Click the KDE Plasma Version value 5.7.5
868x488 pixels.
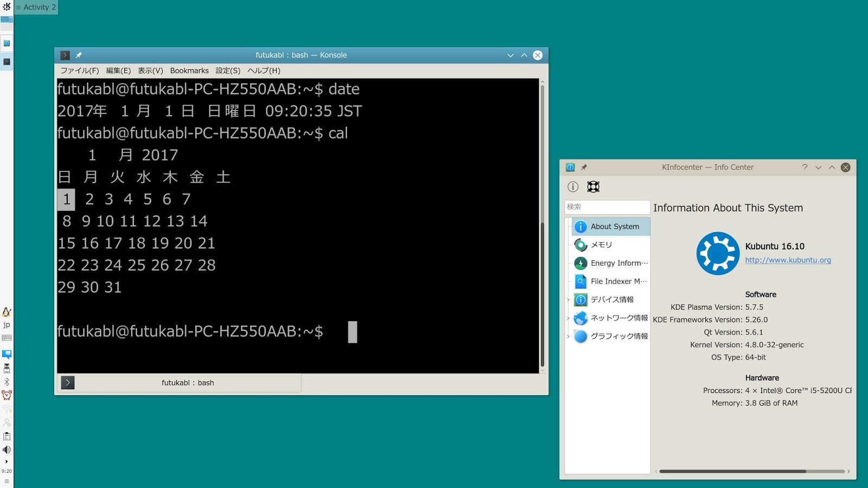pos(754,307)
